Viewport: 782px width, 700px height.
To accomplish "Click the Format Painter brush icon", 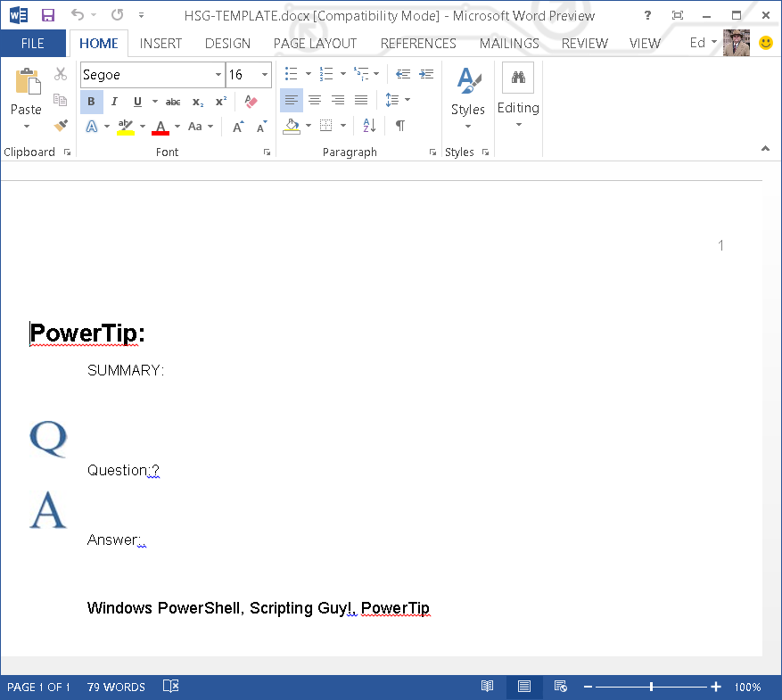I will 61,126.
